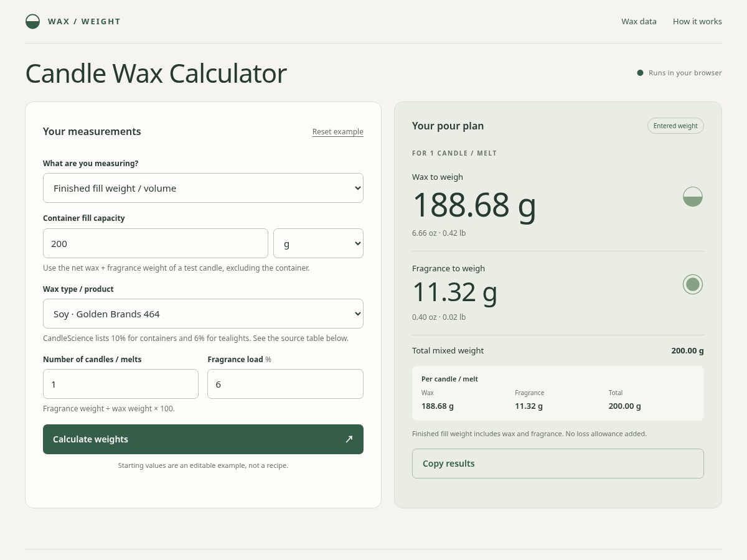Image resolution: width=747 pixels, height=560 pixels.
Task: Click the fragrance ring icon beside 11.32 g
Action: [x=693, y=284]
